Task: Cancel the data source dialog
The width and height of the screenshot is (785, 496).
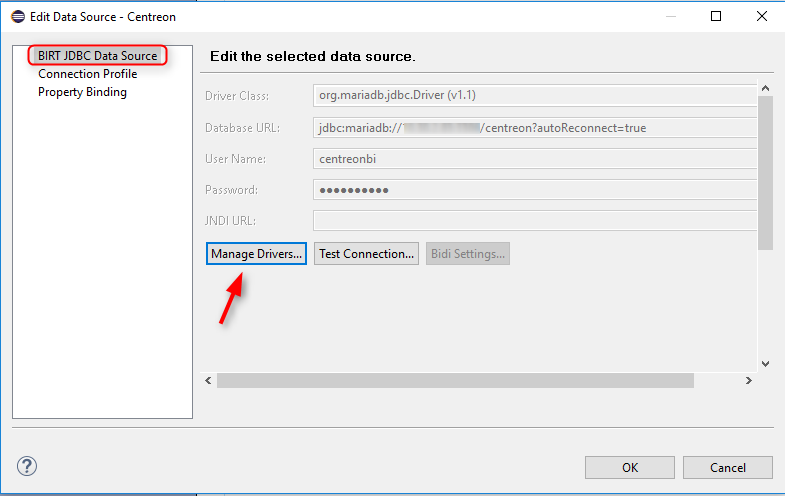Action: tap(728, 467)
